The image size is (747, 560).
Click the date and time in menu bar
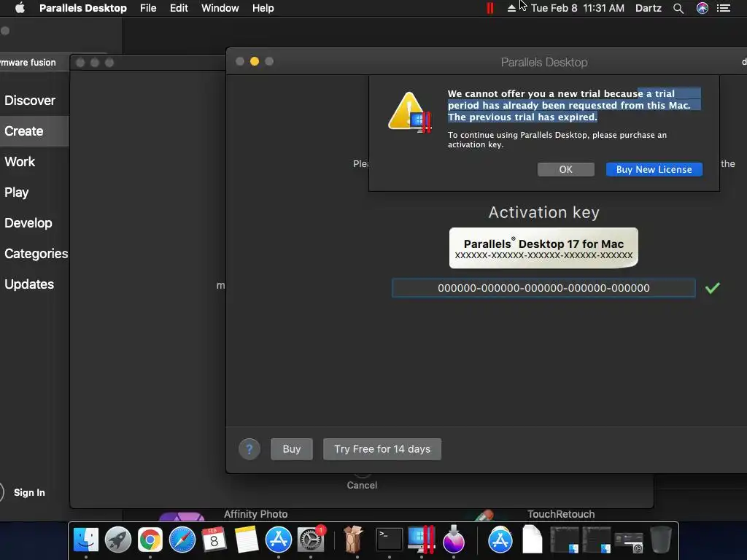tap(578, 8)
